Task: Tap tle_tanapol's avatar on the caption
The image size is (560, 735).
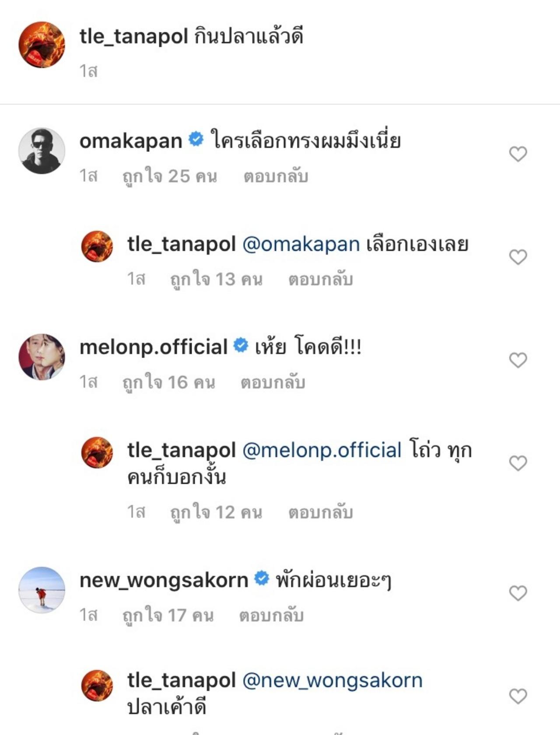Action: pos(42,45)
